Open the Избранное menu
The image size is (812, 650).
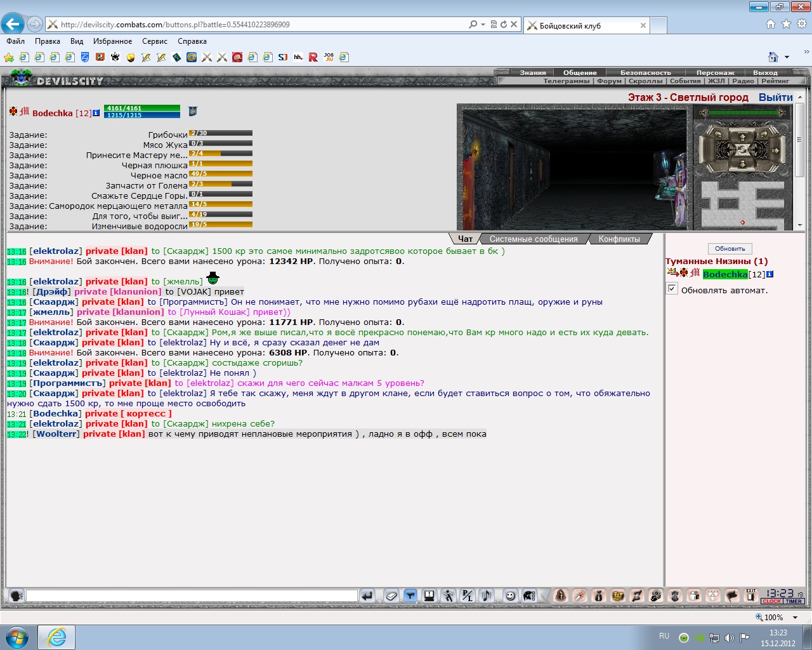click(x=112, y=41)
